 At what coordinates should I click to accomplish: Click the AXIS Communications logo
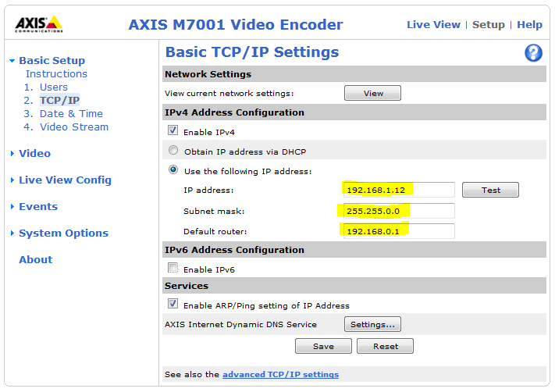coord(39,24)
